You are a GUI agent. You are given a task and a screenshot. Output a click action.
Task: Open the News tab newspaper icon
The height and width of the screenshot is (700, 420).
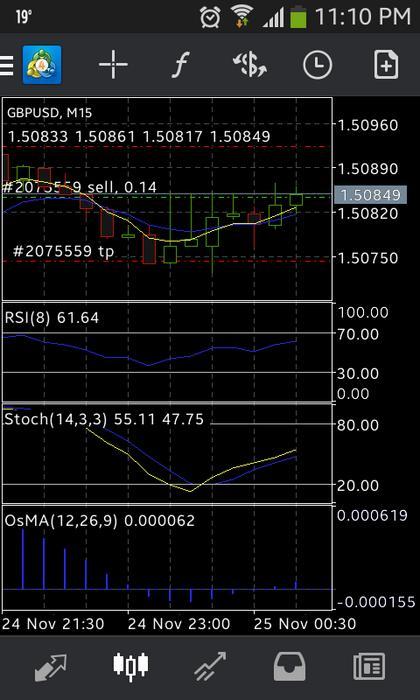tap(369, 667)
